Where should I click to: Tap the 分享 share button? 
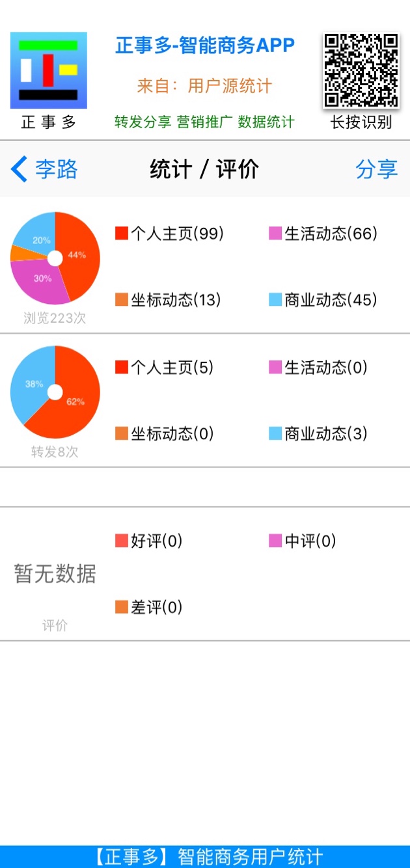coord(376,169)
